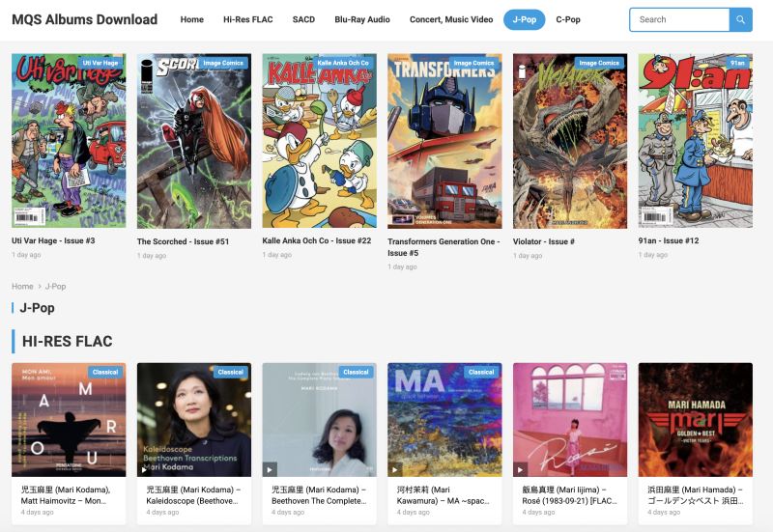Click J-Pop in the breadcrumb
The height and width of the screenshot is (532, 773).
pyautogui.click(x=55, y=286)
